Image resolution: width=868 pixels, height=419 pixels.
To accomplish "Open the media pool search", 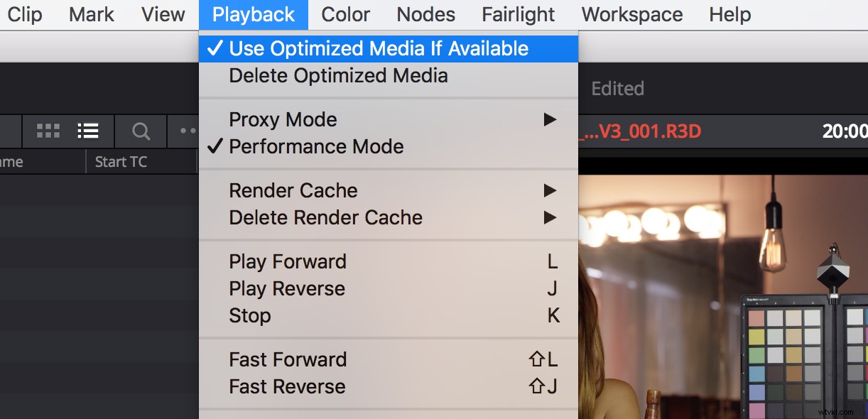I will (x=140, y=131).
